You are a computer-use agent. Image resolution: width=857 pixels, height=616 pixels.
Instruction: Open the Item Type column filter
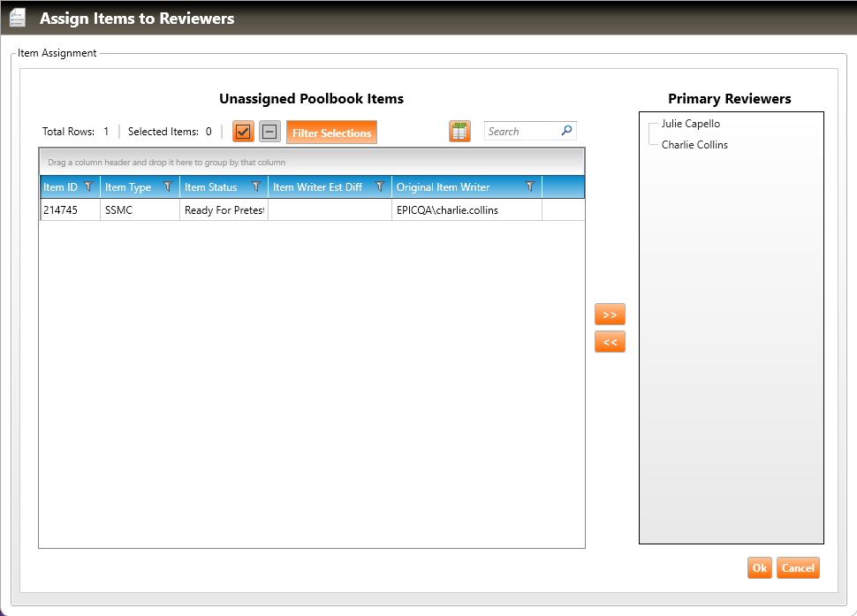(x=168, y=186)
